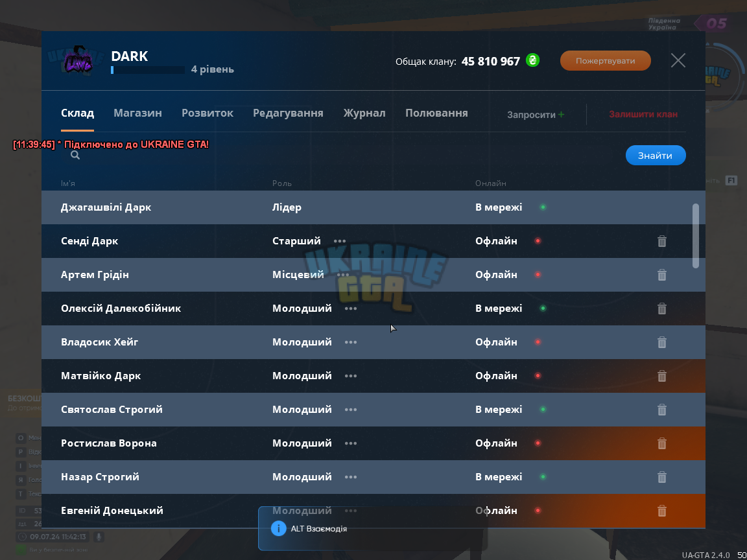Expand role options for Святослав Строгий
Image resolution: width=747 pixels, height=560 pixels.
click(351, 410)
